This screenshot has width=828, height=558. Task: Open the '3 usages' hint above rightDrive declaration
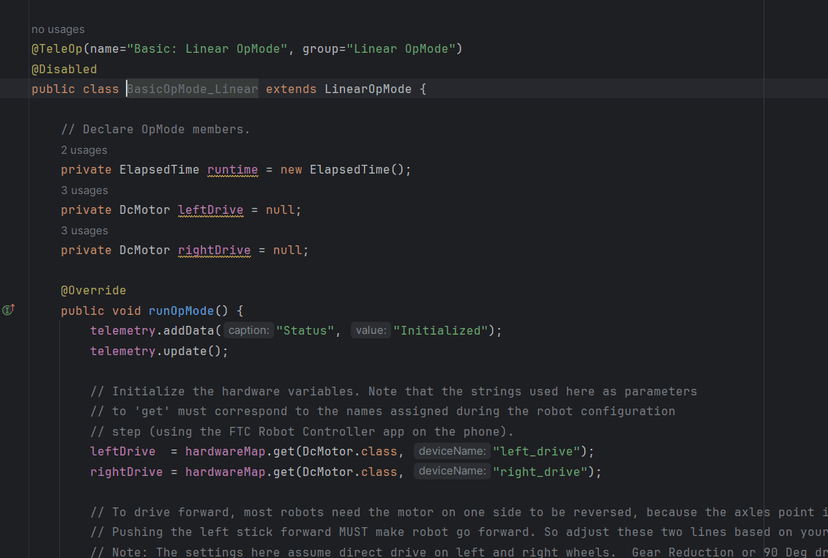(x=84, y=231)
